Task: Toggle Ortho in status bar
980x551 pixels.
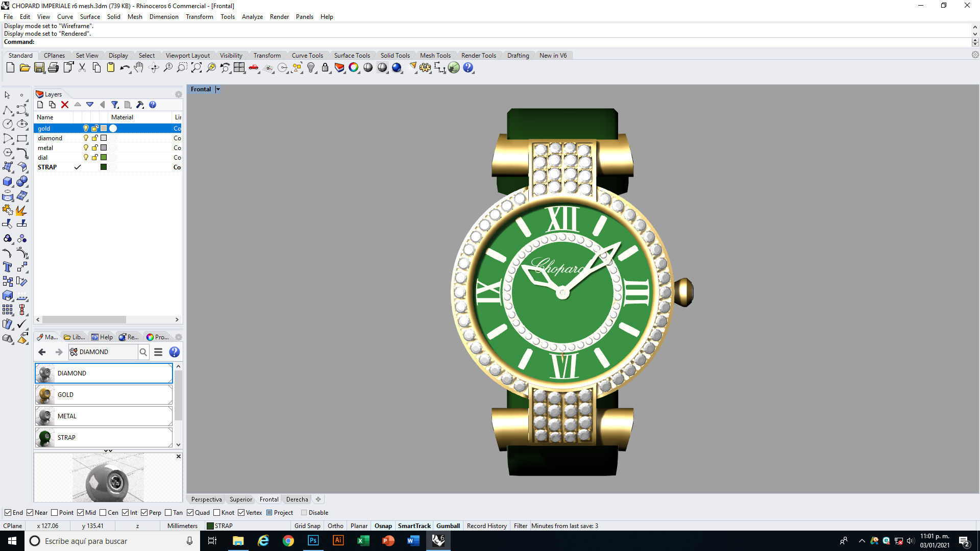Action: [x=335, y=526]
